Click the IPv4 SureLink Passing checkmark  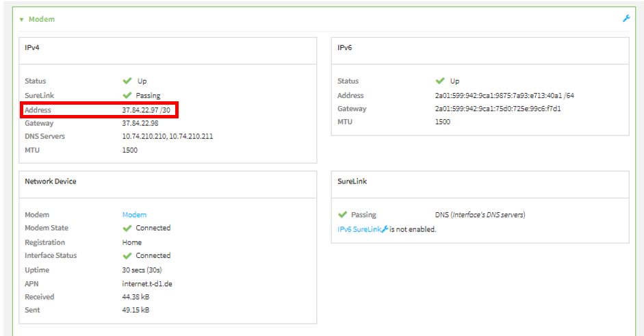pos(127,95)
